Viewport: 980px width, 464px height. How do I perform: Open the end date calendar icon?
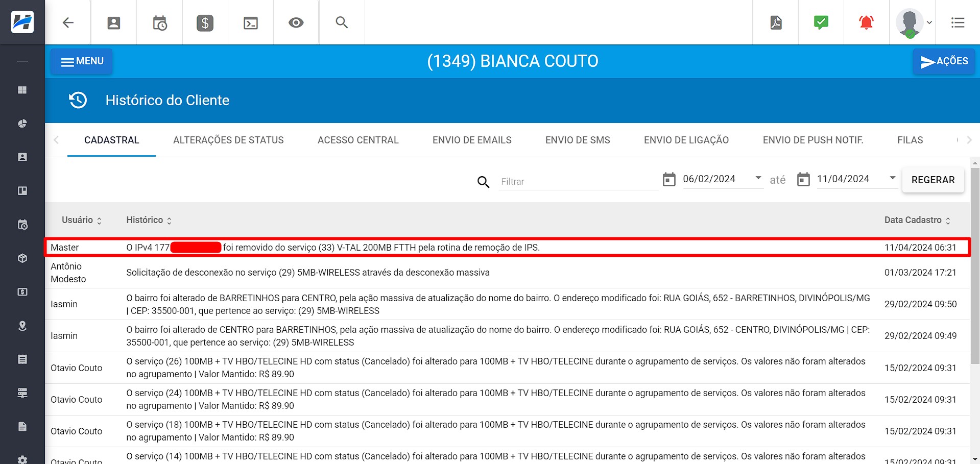pos(803,179)
